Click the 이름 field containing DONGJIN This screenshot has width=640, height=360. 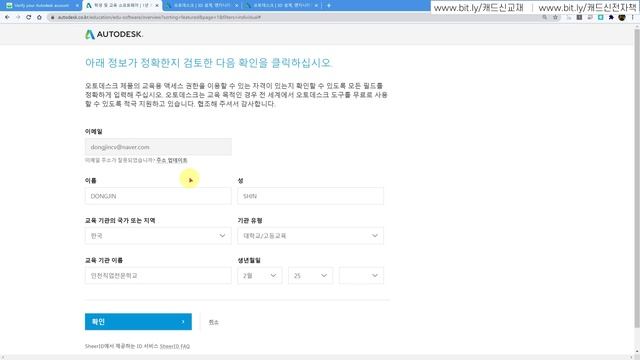158,196
